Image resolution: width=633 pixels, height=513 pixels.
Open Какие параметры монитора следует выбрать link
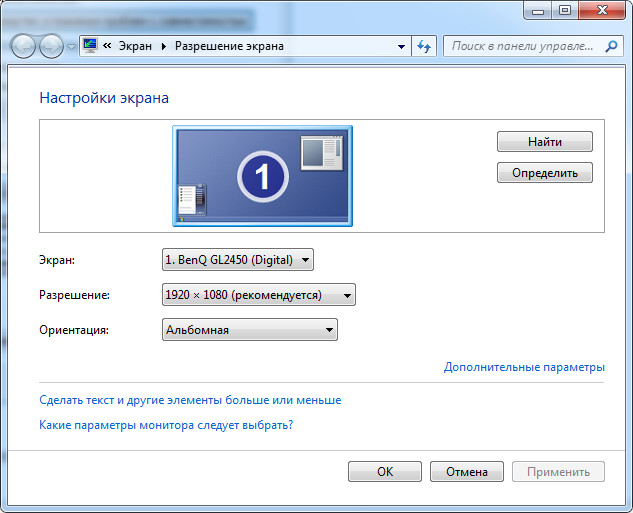click(166, 425)
